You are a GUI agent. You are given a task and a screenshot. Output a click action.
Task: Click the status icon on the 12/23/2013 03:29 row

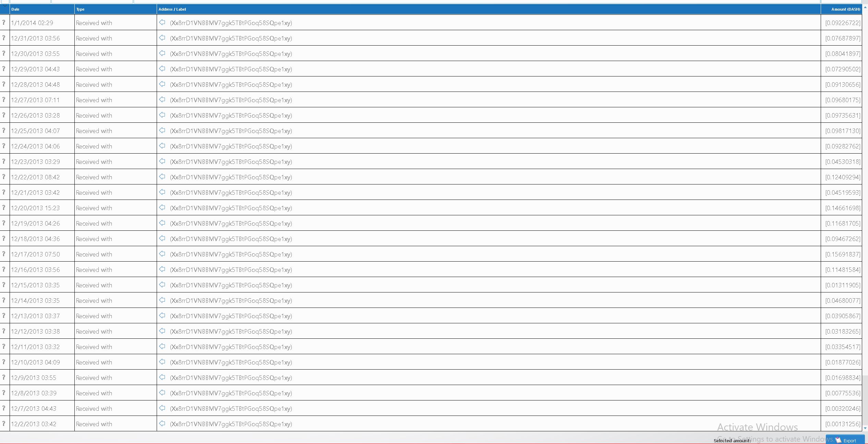4,161
